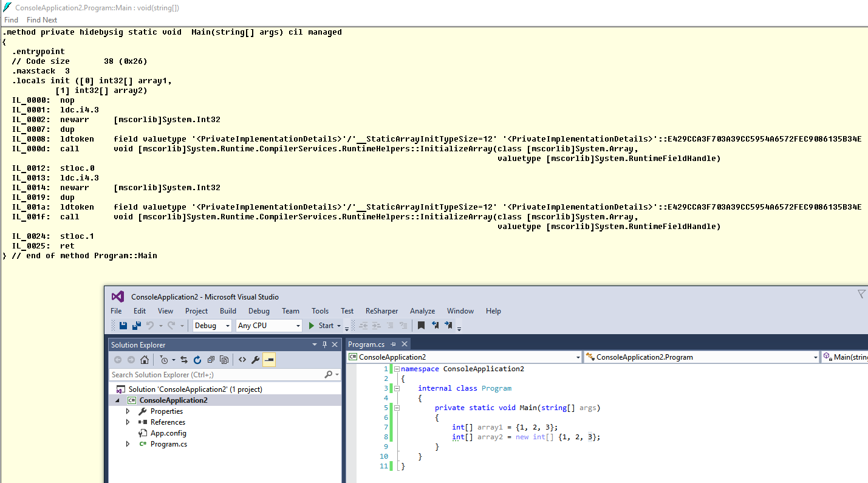Auto-hide Solution Explorer with pin icon
Screen dimensions: 868x483
point(325,344)
